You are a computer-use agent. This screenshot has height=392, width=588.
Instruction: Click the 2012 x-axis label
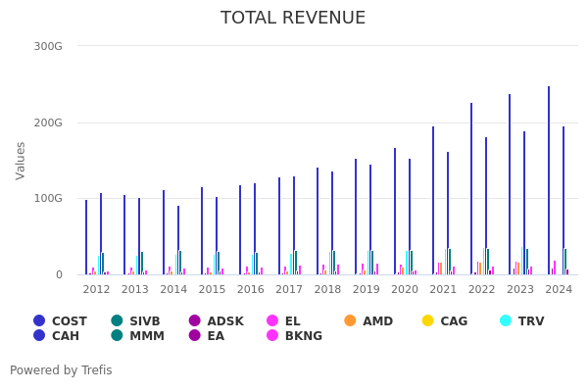pyautogui.click(x=96, y=289)
